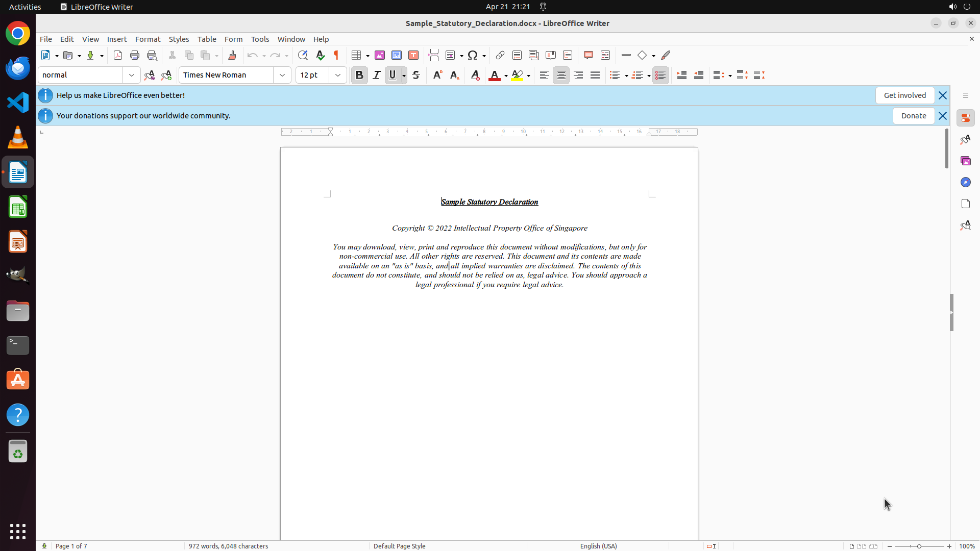980x551 pixels.
Task: Open the font size dropdown
Action: point(338,75)
